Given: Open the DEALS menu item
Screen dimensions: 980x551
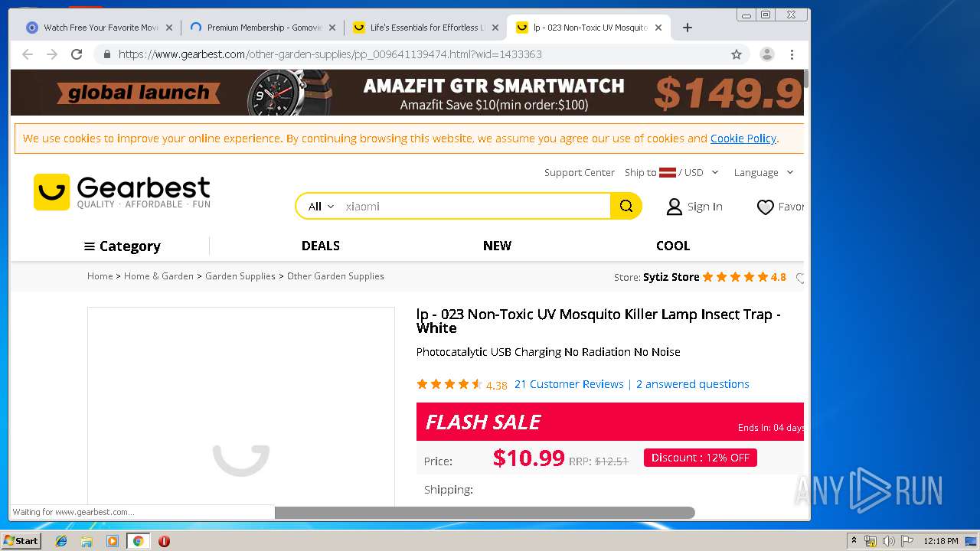Looking at the screenshot, I should 321,246.
